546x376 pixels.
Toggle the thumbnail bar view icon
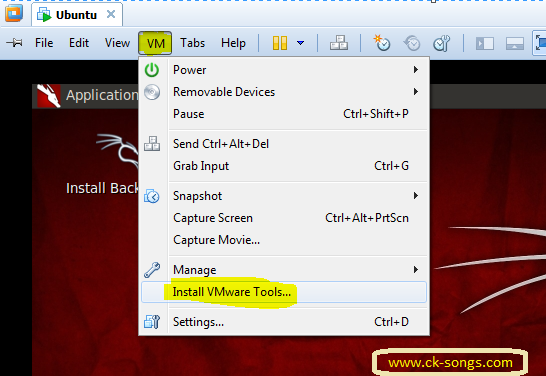pos(515,44)
